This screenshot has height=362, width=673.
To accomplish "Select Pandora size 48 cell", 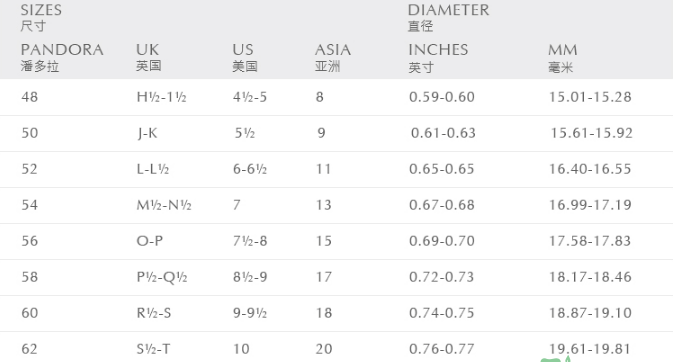I will point(30,97).
